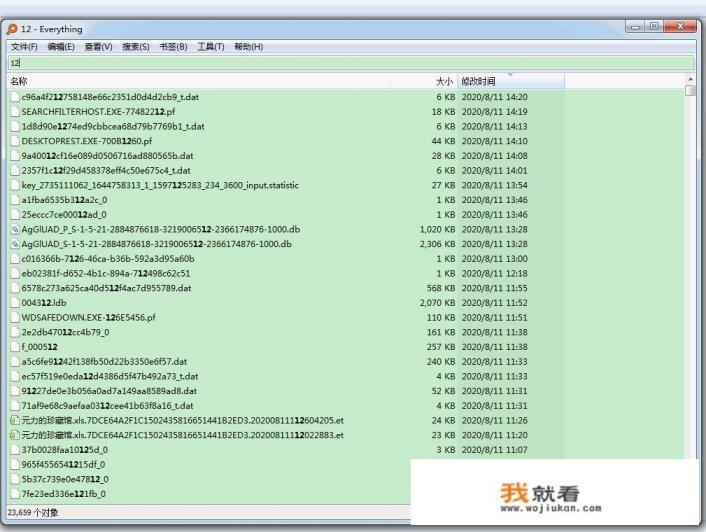The image size is (706, 532).
Task: Click file icon of DESKTOPREST.EXE-700B1260.pf
Action: pos(15,141)
